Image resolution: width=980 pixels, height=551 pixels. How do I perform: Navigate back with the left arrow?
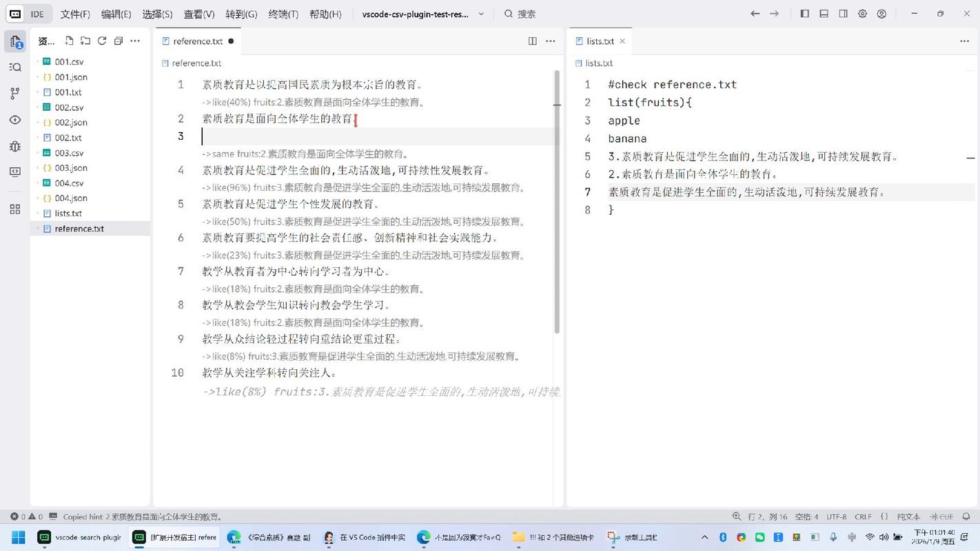pos(755,14)
